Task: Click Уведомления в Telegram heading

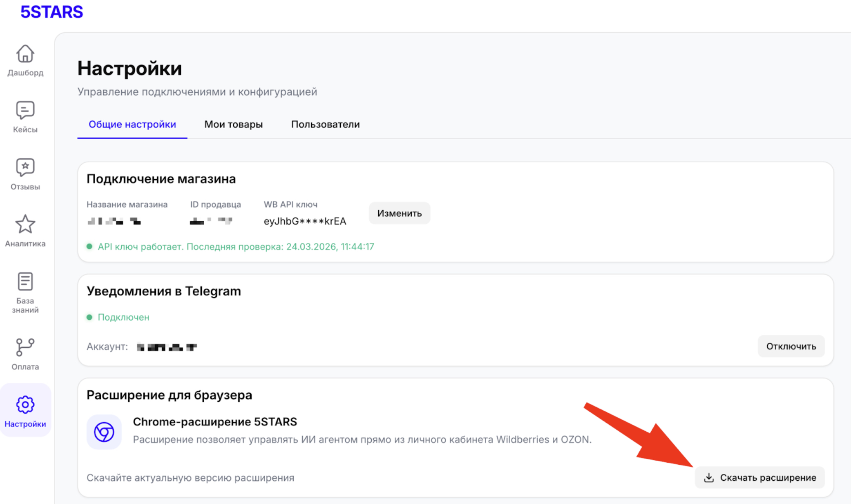Action: [x=163, y=291]
